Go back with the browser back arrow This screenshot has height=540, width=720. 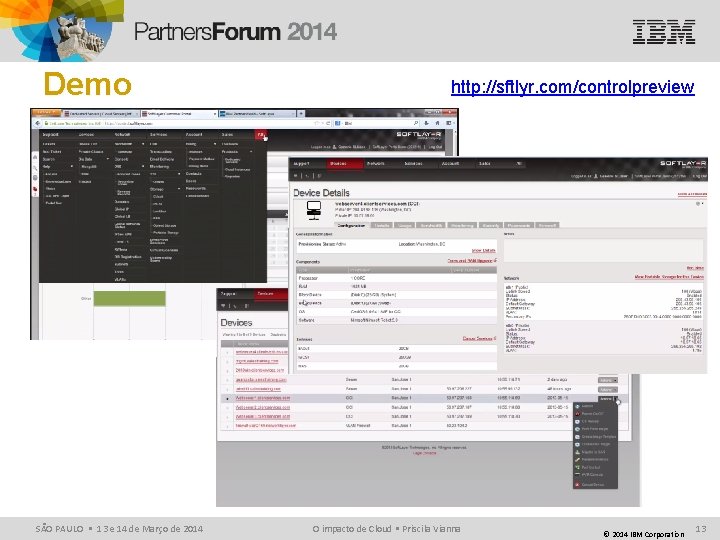pos(38,123)
